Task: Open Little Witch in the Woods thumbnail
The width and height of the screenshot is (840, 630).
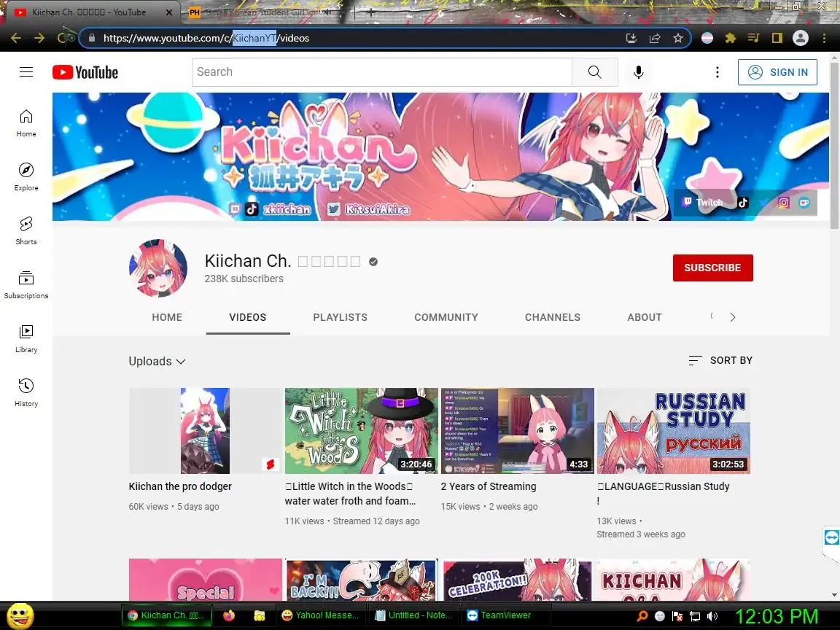Action: coord(361,431)
